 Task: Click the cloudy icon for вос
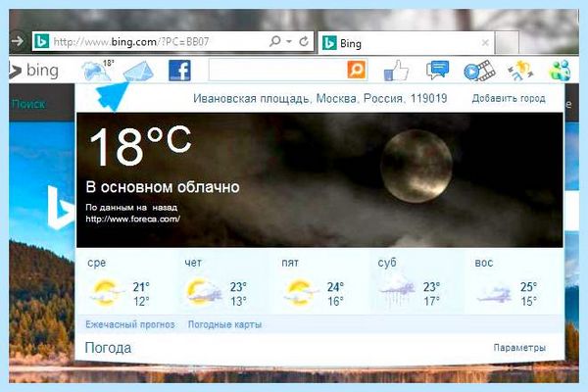coord(494,294)
